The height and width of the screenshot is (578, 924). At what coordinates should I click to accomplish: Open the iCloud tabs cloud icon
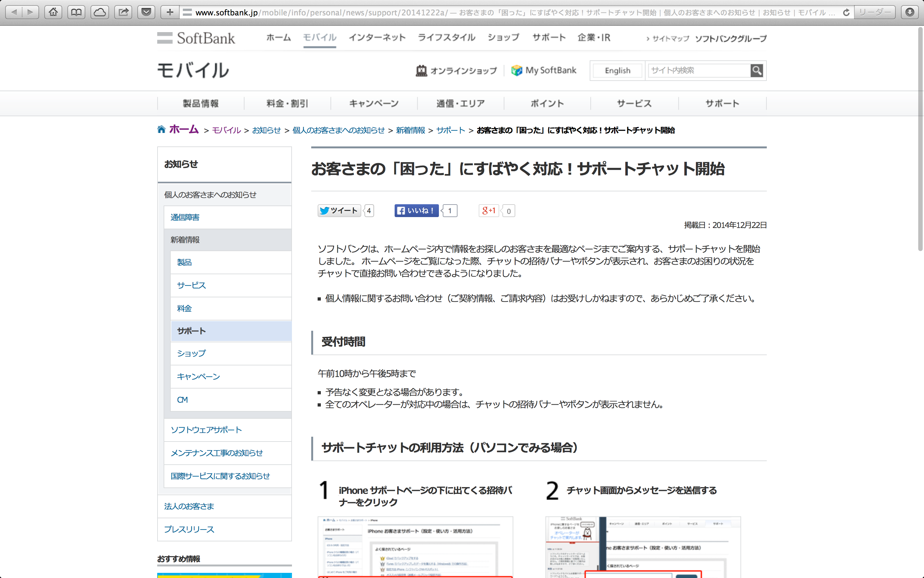(100, 12)
